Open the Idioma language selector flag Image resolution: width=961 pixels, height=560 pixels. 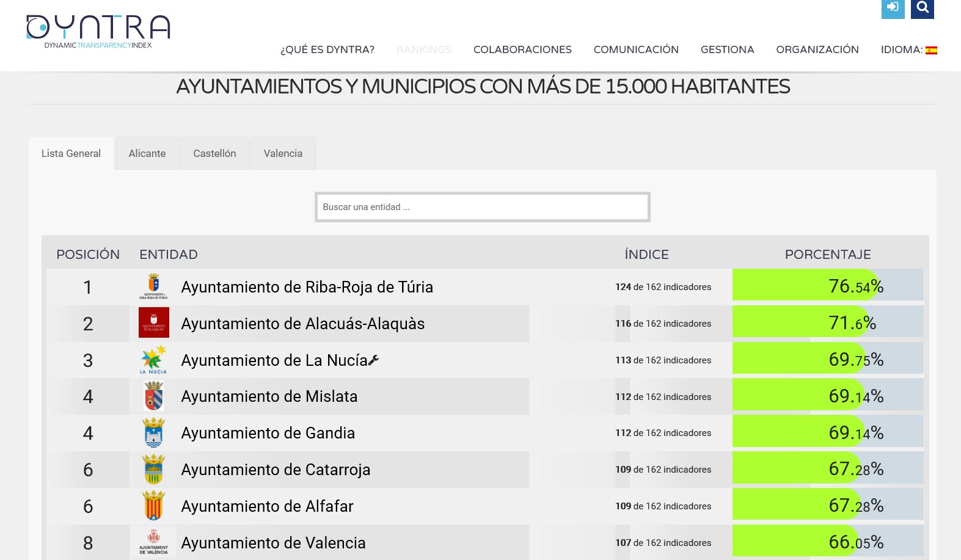pos(931,50)
